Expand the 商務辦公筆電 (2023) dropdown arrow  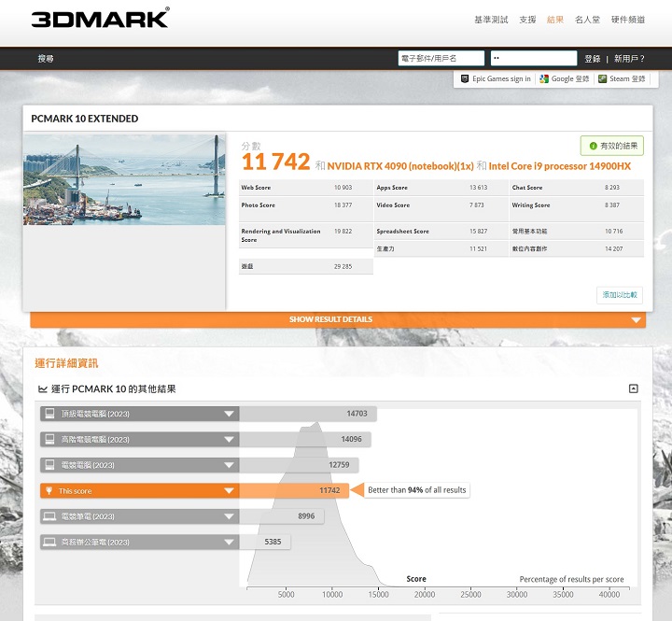pos(229,542)
